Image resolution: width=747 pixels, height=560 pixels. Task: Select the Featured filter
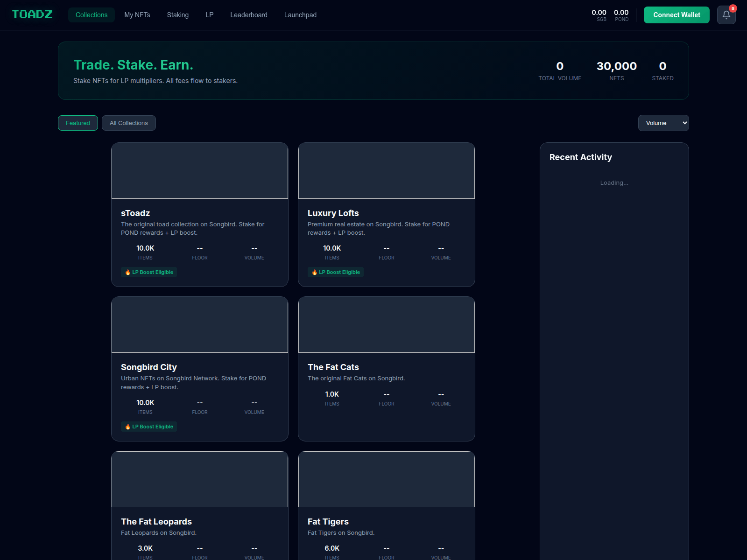[78, 123]
